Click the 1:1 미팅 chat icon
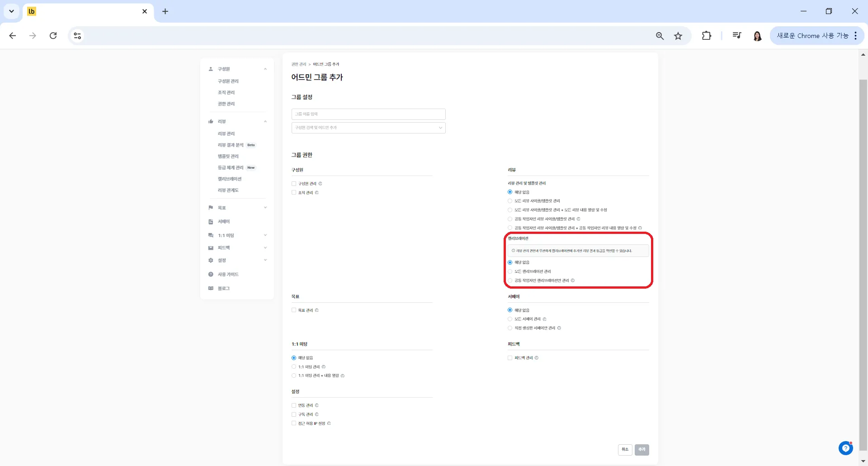The height and width of the screenshot is (466, 868). point(211,235)
